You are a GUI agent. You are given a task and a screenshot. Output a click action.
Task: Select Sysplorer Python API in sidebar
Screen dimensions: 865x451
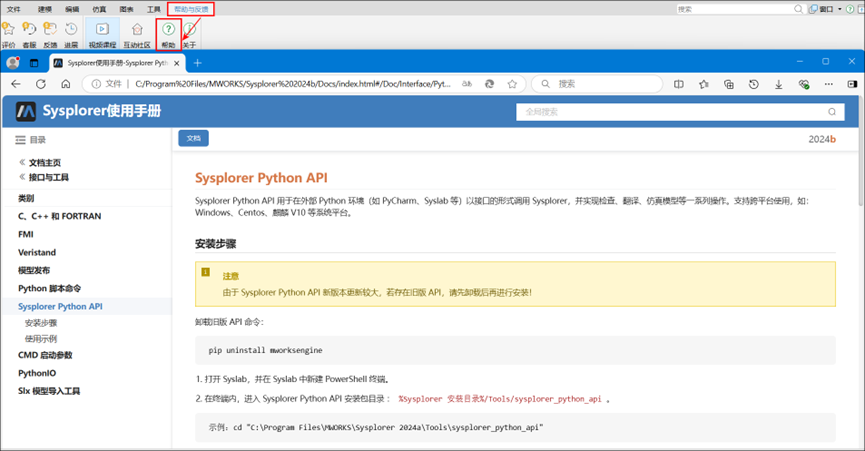pos(60,307)
